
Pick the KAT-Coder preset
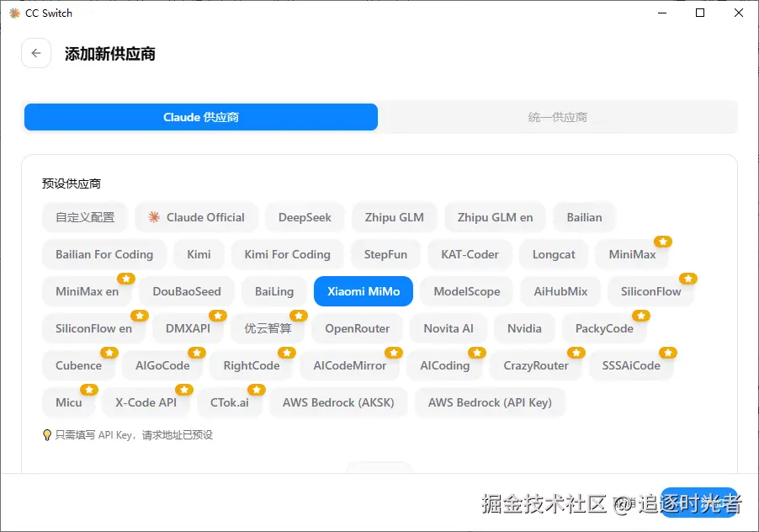coord(470,254)
